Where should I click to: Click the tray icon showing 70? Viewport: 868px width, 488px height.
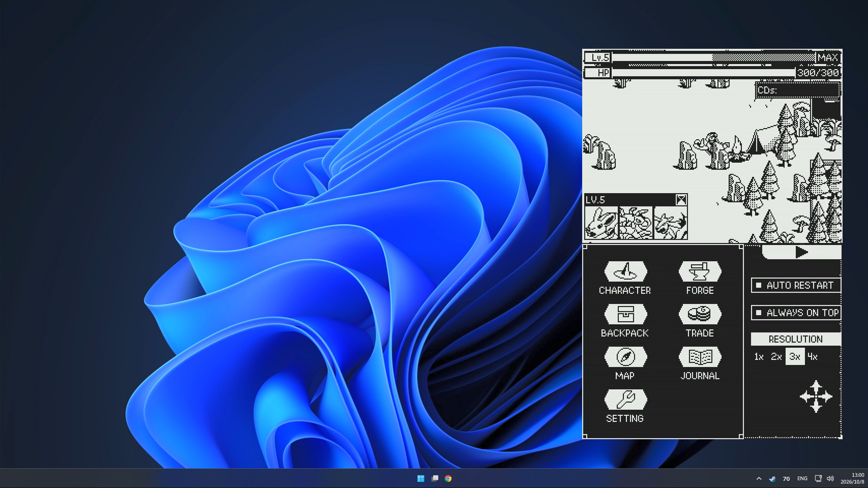coord(786,479)
